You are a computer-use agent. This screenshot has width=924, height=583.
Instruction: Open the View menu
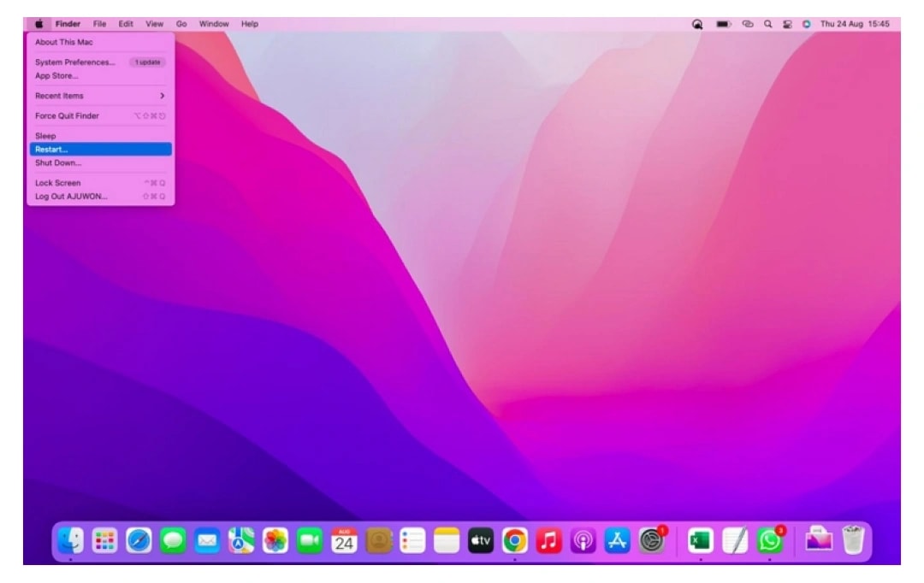coord(154,24)
